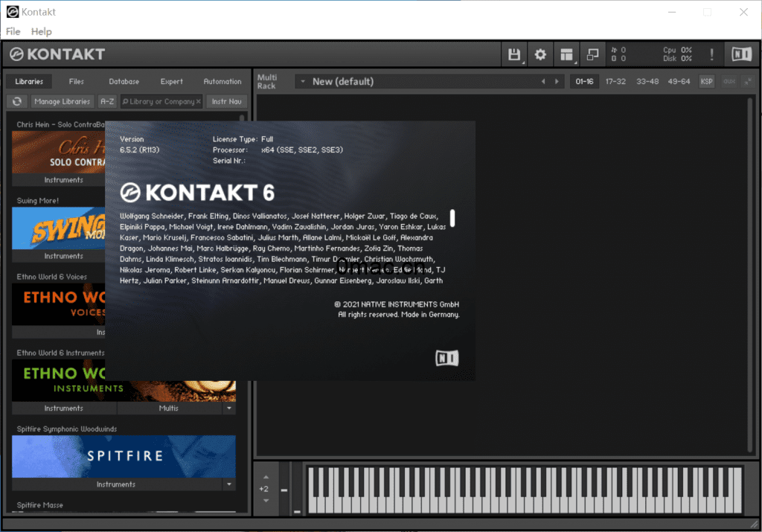762x532 pixels.
Task: Go to next multi preset arrow
Action: [x=557, y=82]
